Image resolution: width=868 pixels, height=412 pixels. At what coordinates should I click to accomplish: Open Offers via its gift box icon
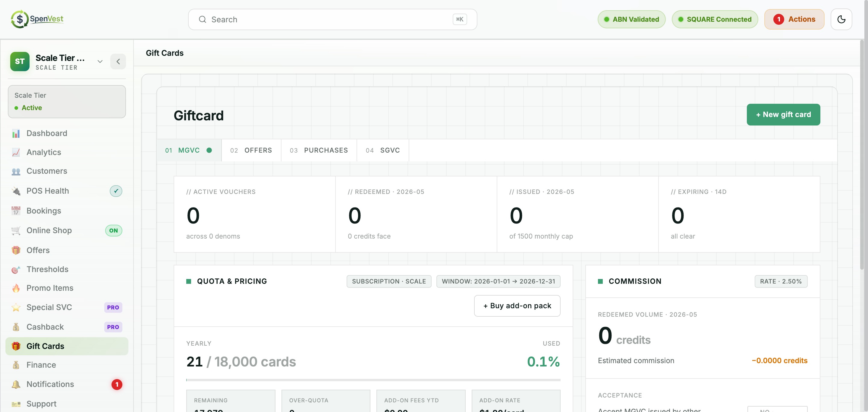(x=16, y=251)
